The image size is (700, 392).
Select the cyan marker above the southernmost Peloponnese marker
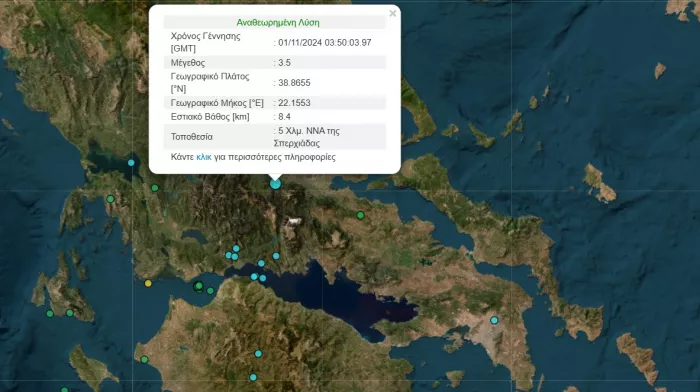click(258, 354)
